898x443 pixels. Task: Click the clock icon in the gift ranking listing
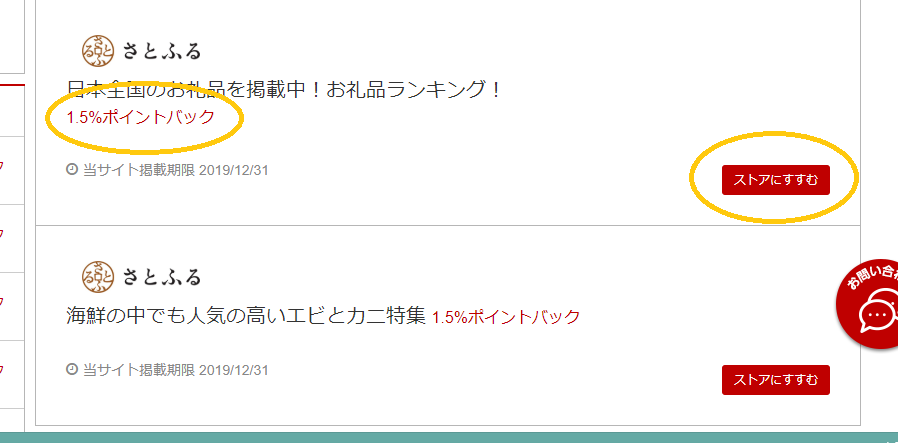pyautogui.click(x=72, y=169)
